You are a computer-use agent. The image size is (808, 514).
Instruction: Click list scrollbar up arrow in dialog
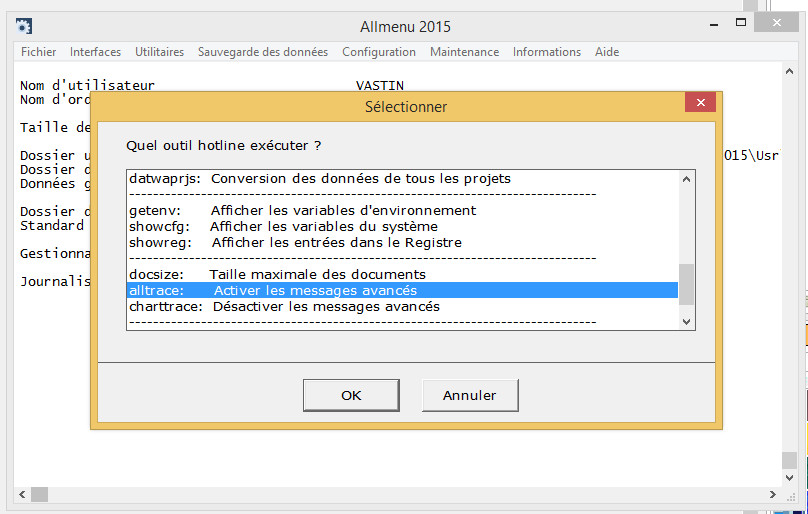click(686, 179)
